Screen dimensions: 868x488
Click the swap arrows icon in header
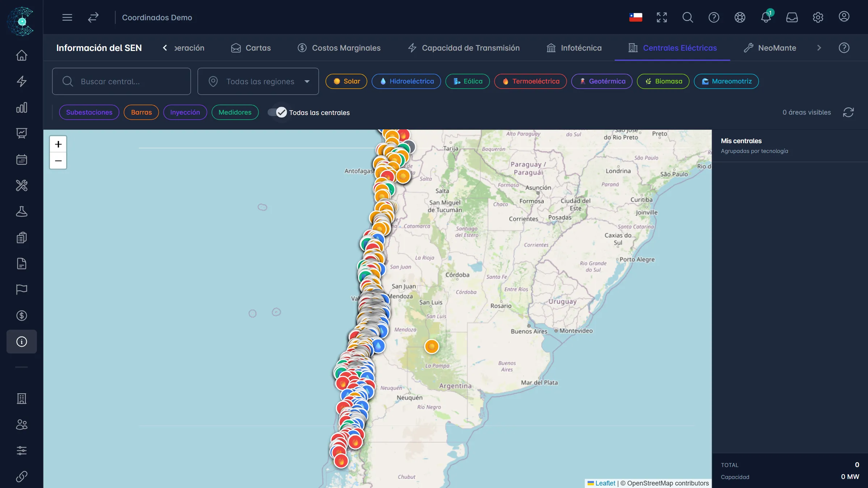pyautogui.click(x=93, y=17)
